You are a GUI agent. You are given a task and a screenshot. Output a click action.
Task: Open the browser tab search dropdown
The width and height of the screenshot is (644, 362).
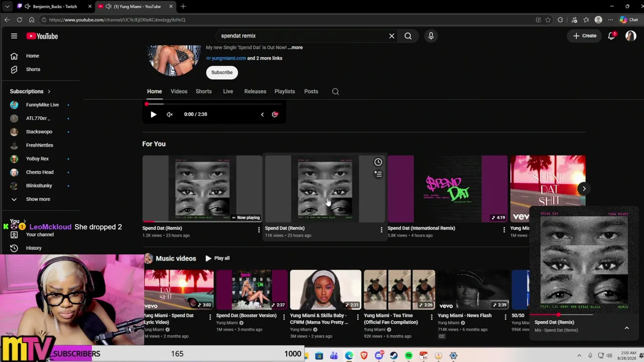click(7, 7)
